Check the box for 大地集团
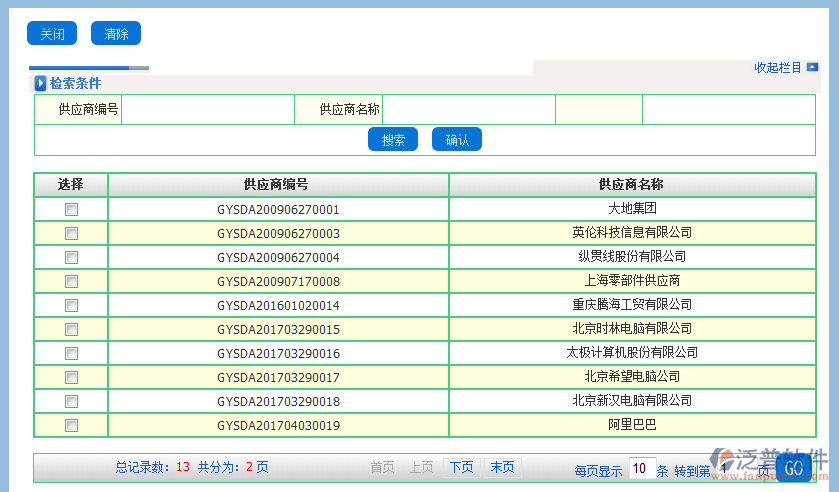839x492 pixels. pyautogui.click(x=71, y=210)
